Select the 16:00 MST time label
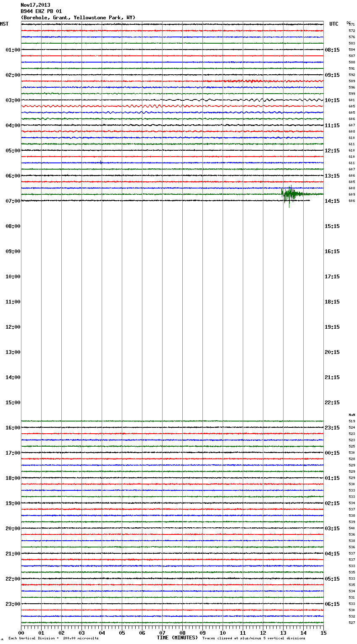 (x=13, y=428)
